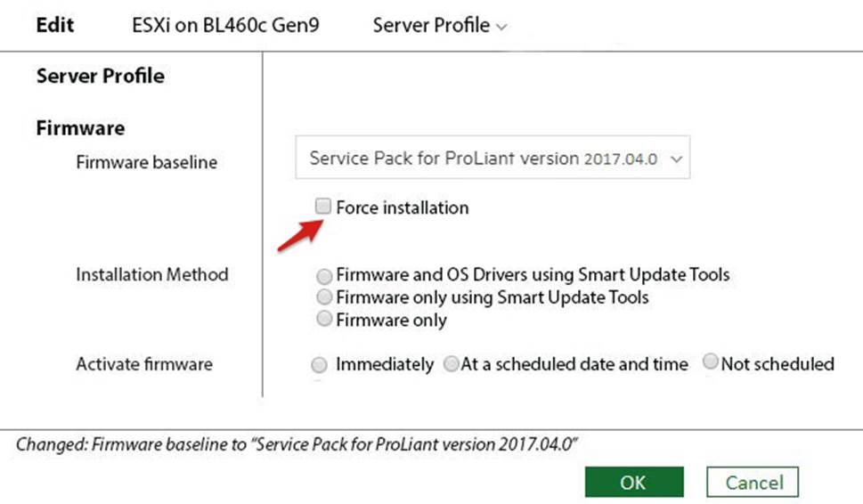Select the Not scheduled radio button

[x=711, y=362]
